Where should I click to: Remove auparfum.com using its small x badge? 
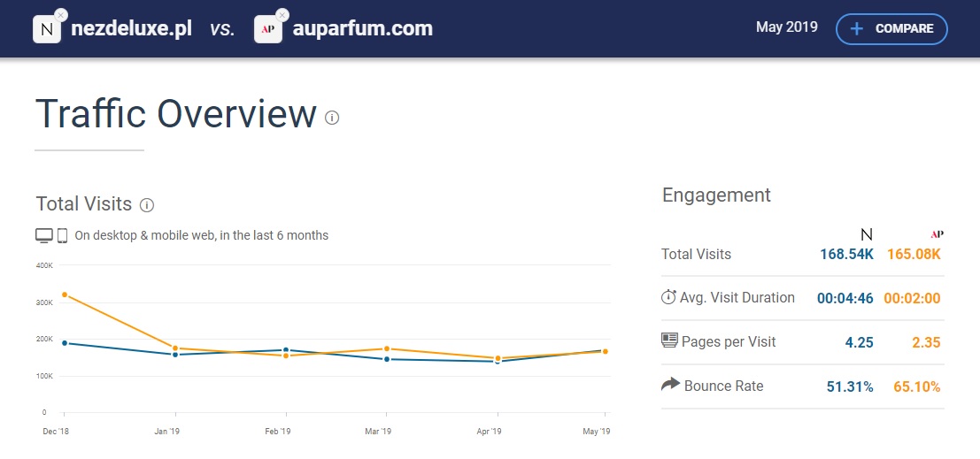pos(282,14)
